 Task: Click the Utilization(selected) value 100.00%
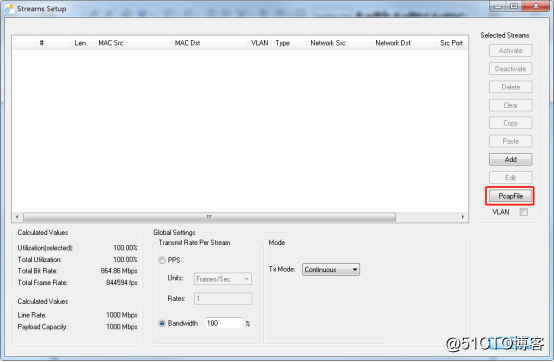[x=125, y=248]
